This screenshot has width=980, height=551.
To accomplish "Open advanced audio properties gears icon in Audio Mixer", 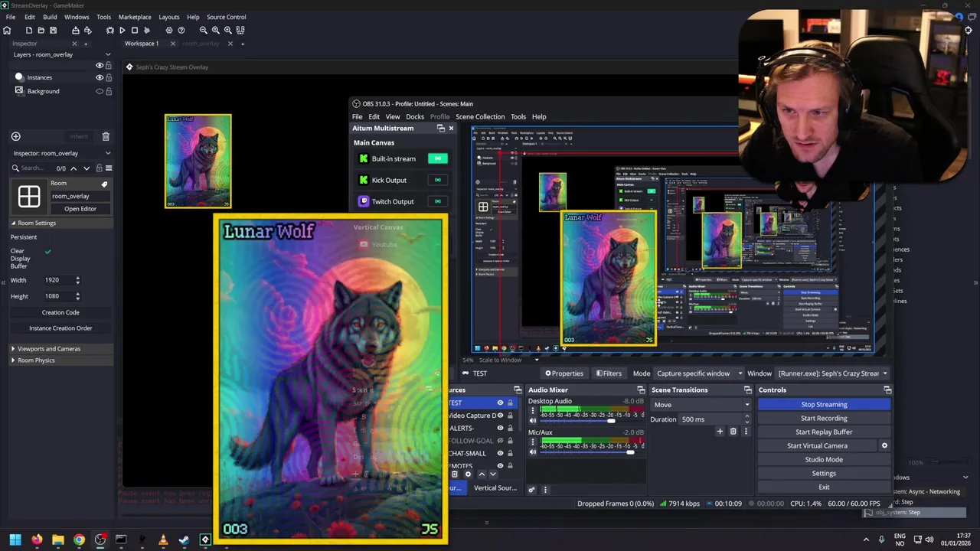I will (531, 490).
